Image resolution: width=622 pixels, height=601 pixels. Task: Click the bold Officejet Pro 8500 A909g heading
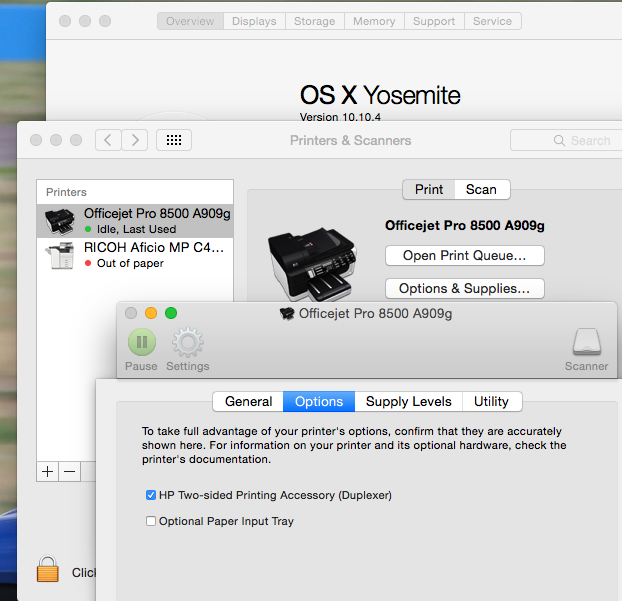465,225
